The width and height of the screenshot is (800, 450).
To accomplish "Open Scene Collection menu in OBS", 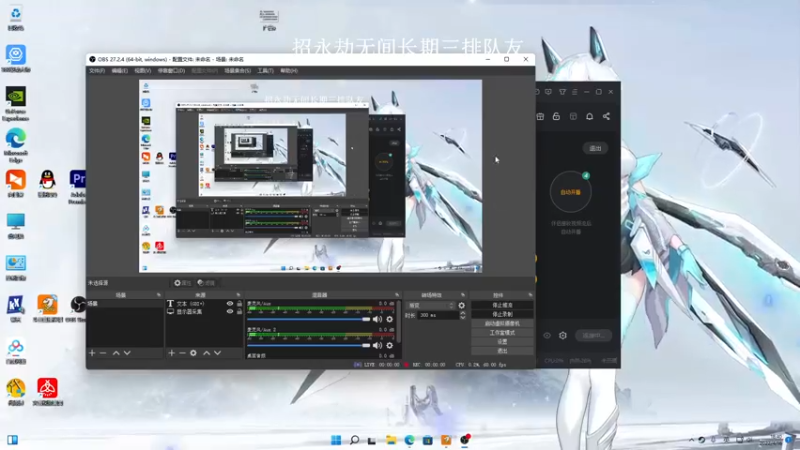I will pyautogui.click(x=238, y=71).
